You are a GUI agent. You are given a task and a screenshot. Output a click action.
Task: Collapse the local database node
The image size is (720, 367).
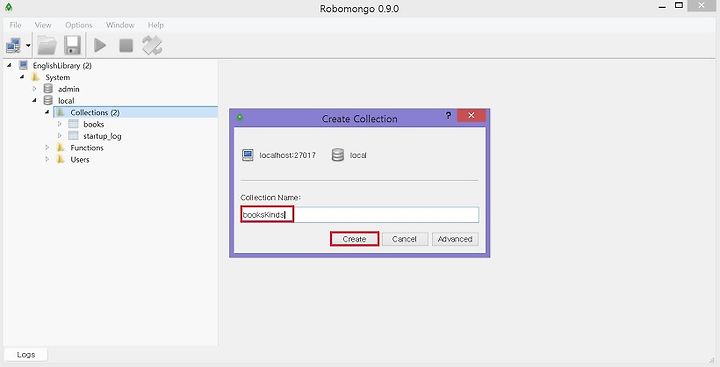coord(34,100)
